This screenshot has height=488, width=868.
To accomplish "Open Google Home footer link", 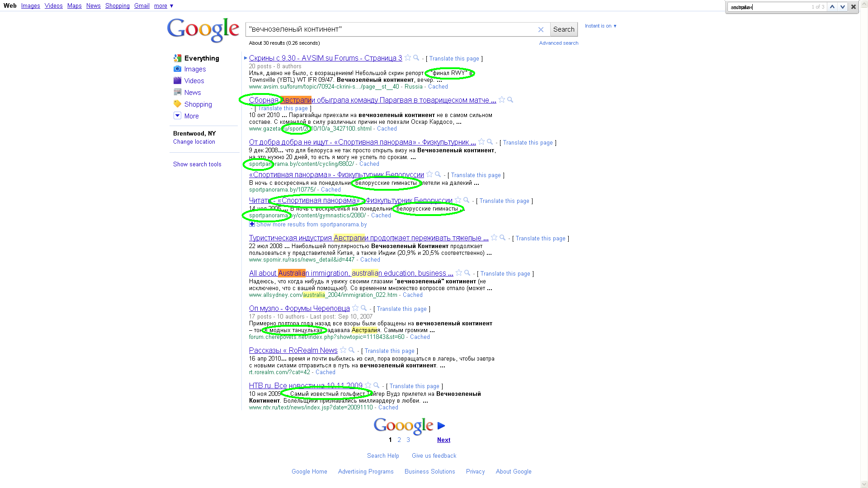I will pyautogui.click(x=309, y=472).
